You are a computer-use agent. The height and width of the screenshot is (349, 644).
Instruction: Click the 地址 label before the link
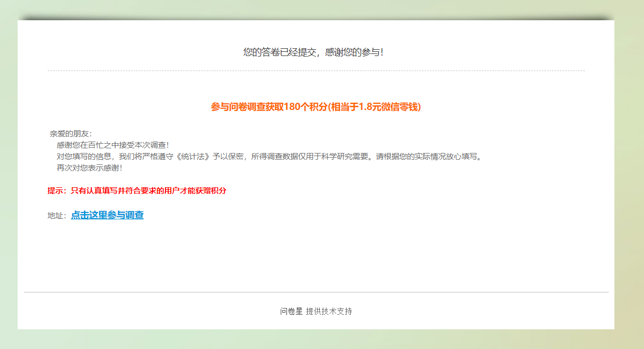click(56, 216)
